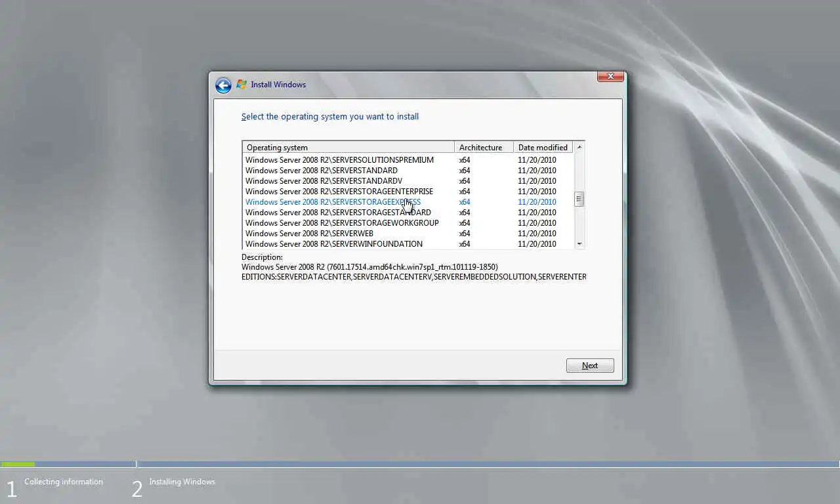840x504 pixels.
Task: Click the 'Installing Windows' step label
Action: coord(182,482)
